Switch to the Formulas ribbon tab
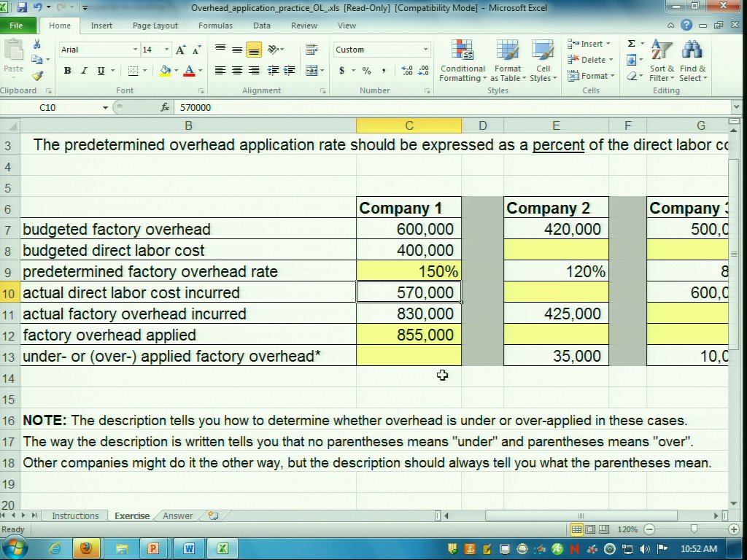Viewport: 747px width, 560px height. [x=215, y=26]
